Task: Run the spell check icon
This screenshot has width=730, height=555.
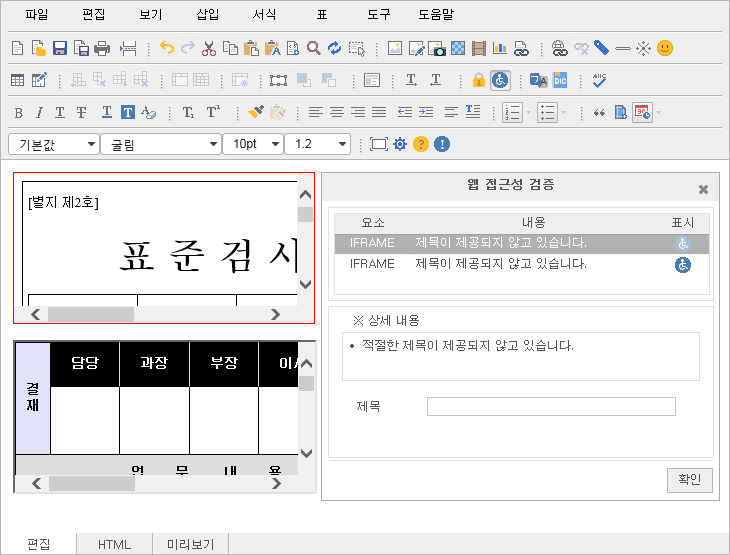Action: [599, 80]
